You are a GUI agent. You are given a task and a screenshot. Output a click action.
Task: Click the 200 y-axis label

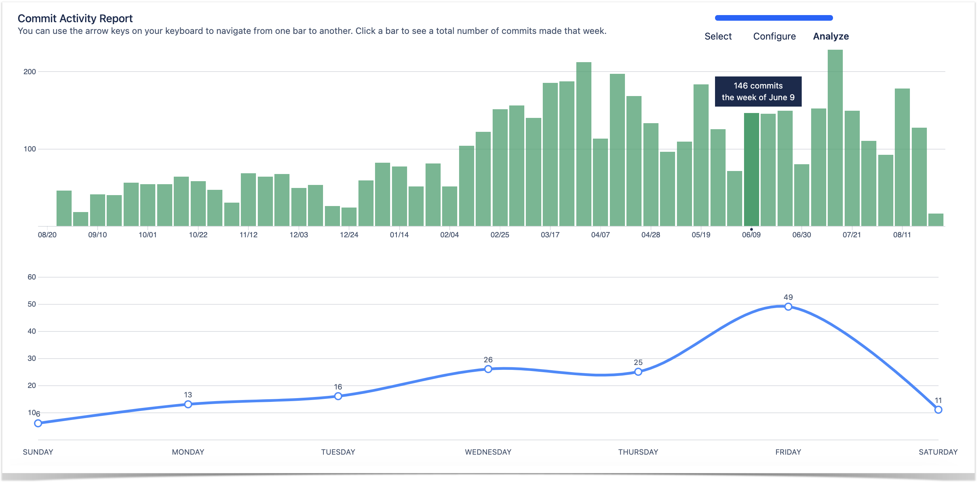(x=30, y=72)
